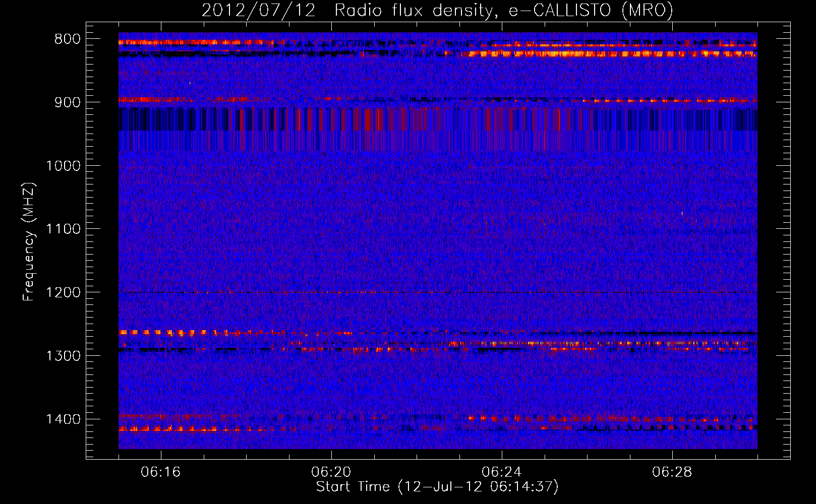Click the 900 frequency tick label
The height and width of the screenshot is (504, 816).
(x=68, y=102)
